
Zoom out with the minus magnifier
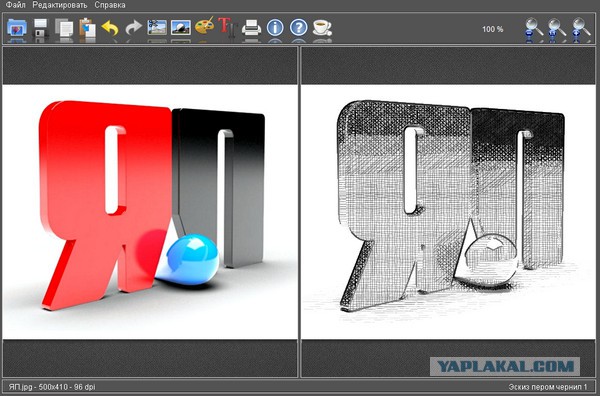(534, 28)
